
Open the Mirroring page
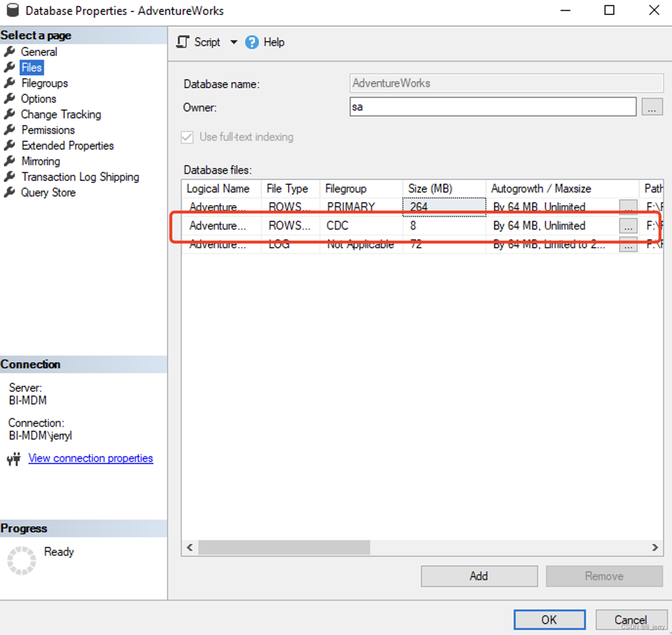(41, 161)
